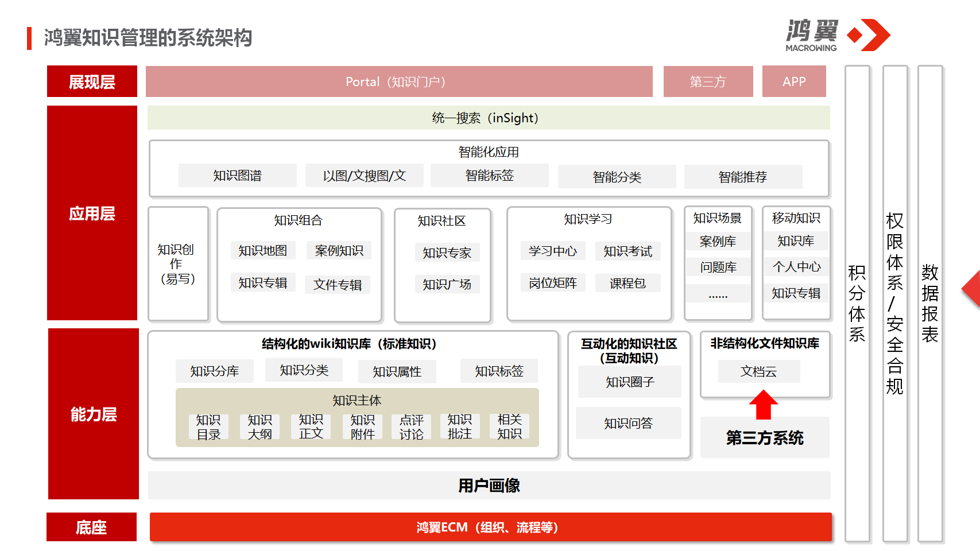Select 案例库 under 知识场景
This screenshot has width=980, height=551.
(718, 242)
